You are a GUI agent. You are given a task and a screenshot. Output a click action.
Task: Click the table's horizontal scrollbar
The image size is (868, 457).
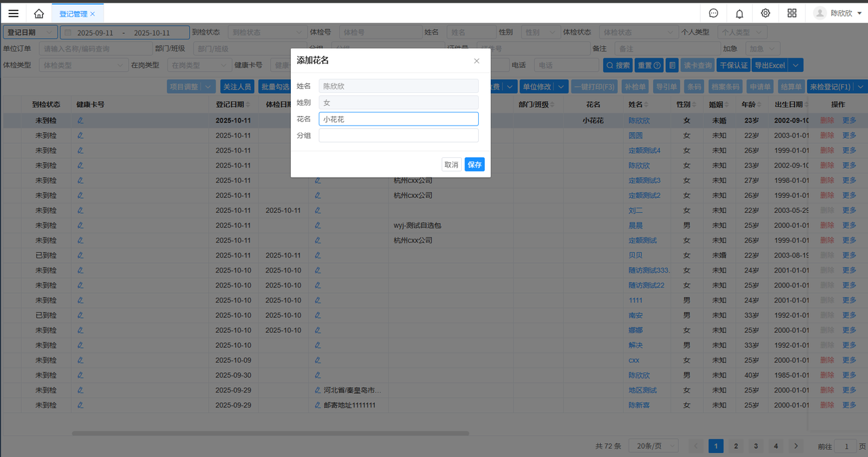[270, 433]
